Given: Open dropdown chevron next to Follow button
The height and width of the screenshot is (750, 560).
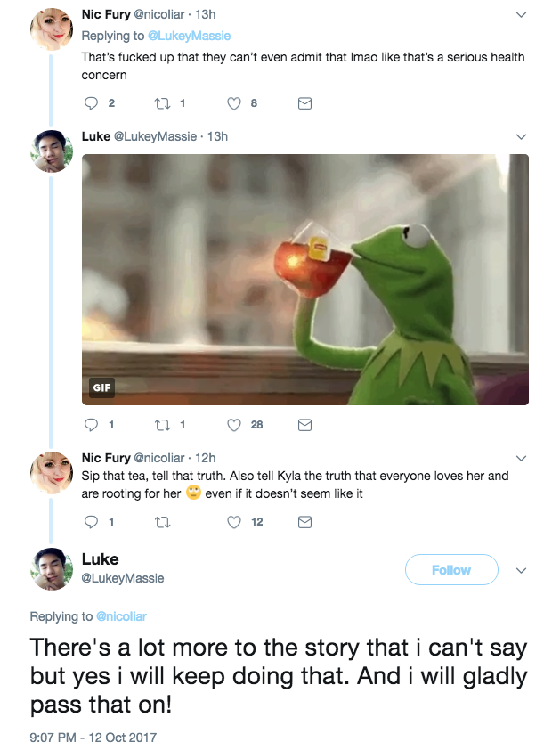Looking at the screenshot, I should [x=522, y=570].
